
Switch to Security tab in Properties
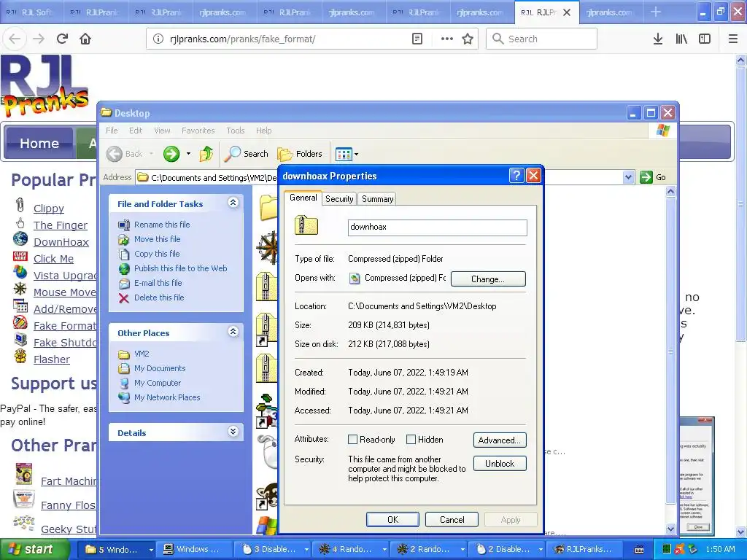coord(339,199)
